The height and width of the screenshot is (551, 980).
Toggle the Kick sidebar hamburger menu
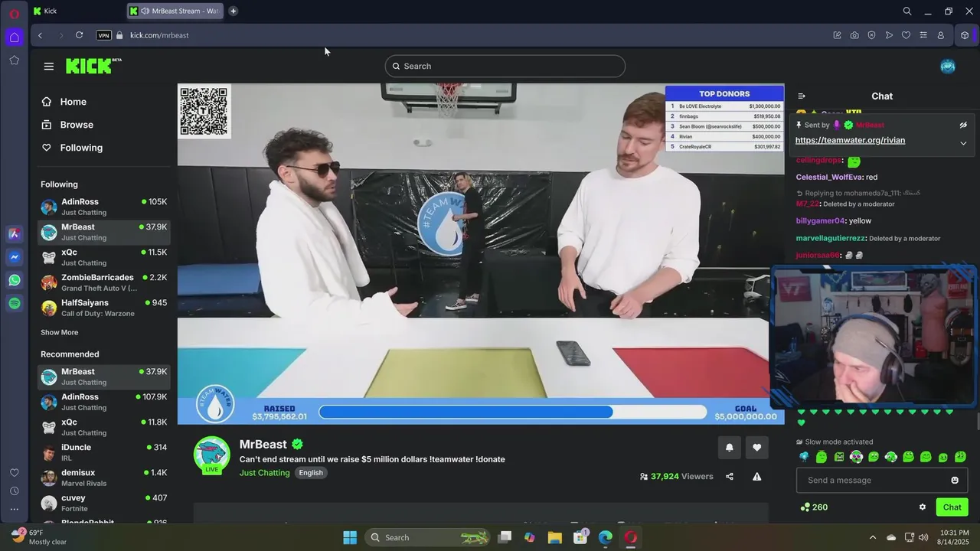[49, 67]
